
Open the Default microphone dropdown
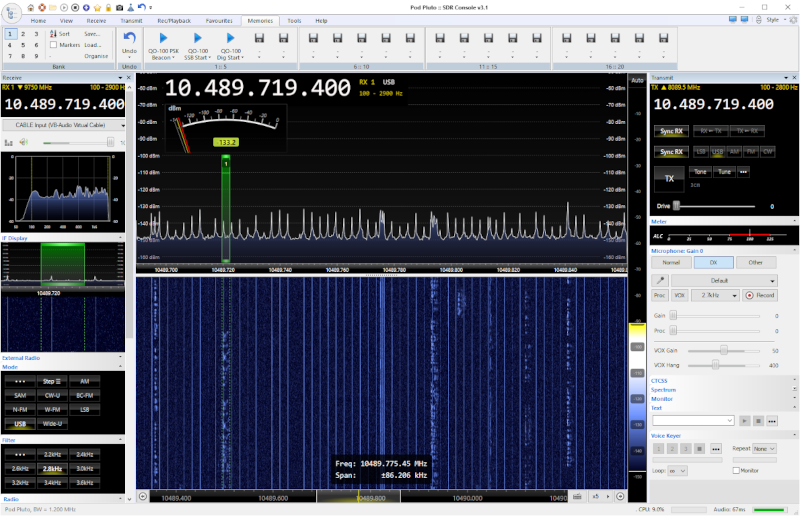coord(724,281)
